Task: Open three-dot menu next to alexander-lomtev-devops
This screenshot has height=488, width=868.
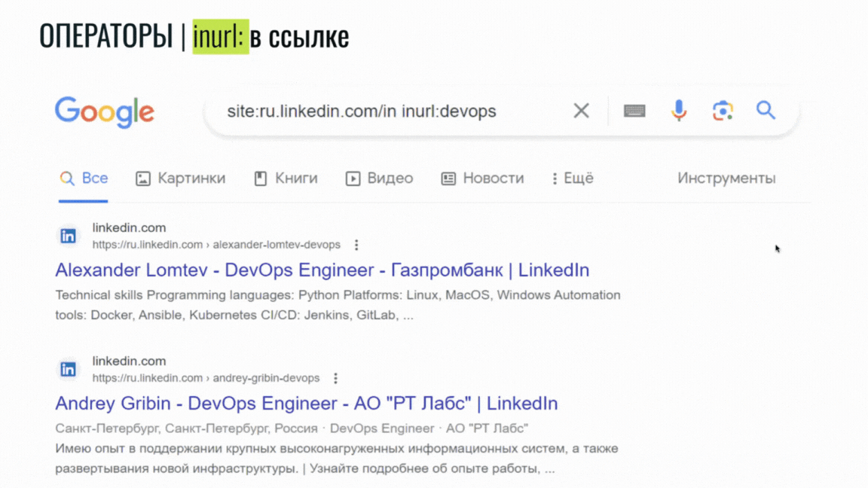Action: (356, 245)
